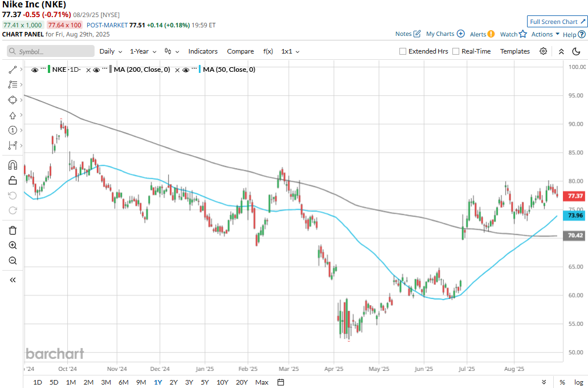The height and width of the screenshot is (388, 588).
Task: Hide the NKE price series eye icon
Action: 35,70
